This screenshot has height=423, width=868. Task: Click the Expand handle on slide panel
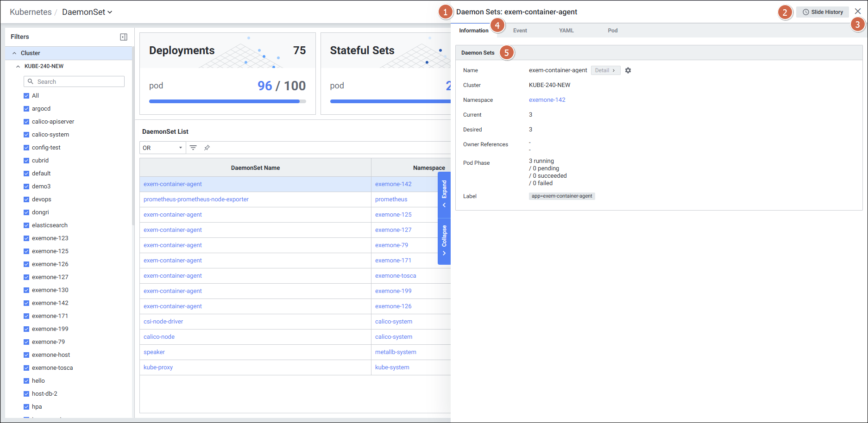[444, 194]
